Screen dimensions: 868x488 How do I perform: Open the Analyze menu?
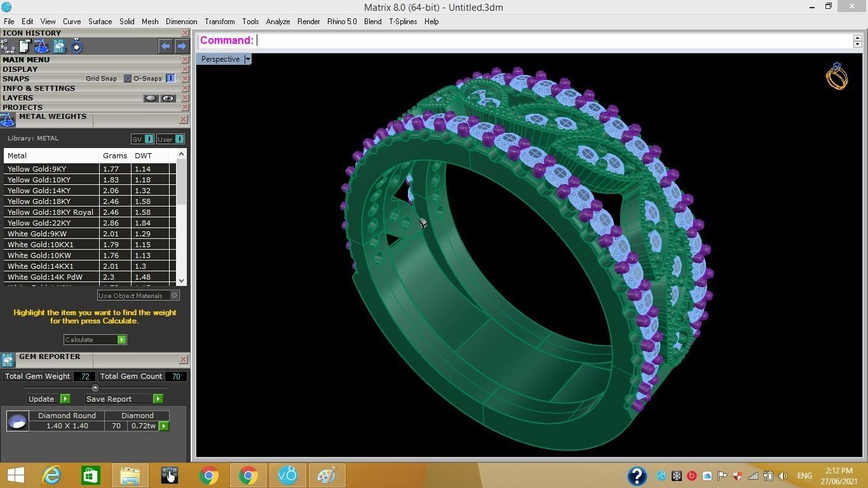tap(278, 22)
